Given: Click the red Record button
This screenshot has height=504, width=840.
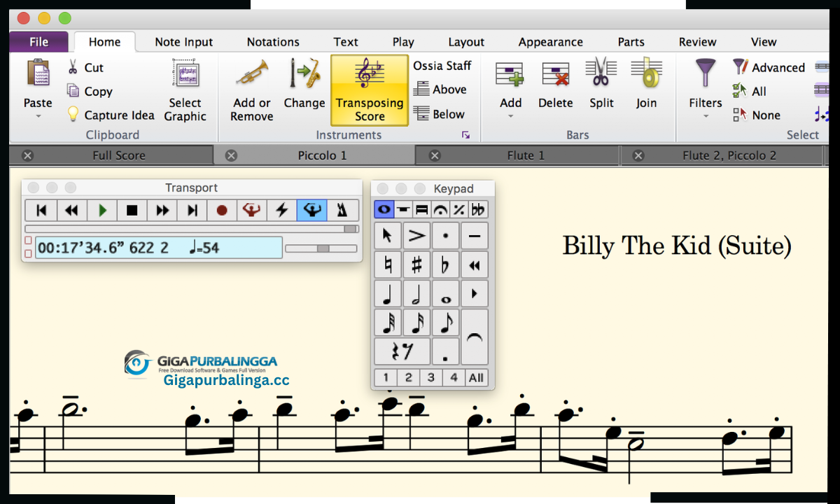Looking at the screenshot, I should tap(222, 210).
